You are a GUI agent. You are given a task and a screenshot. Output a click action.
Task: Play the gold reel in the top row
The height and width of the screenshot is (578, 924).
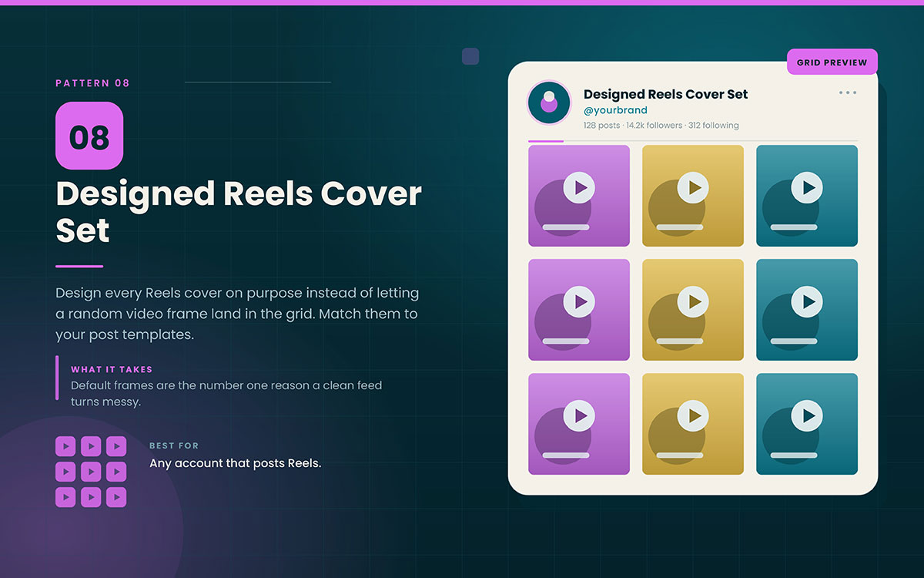click(x=693, y=196)
